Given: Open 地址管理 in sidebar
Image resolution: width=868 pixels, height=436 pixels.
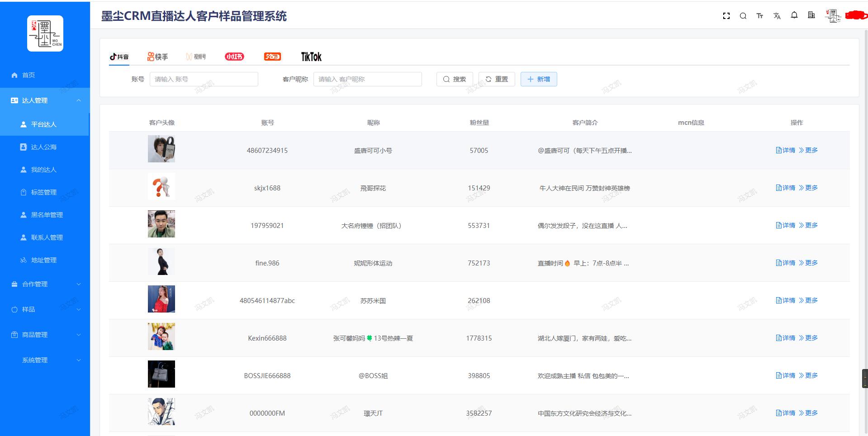Looking at the screenshot, I should point(45,260).
